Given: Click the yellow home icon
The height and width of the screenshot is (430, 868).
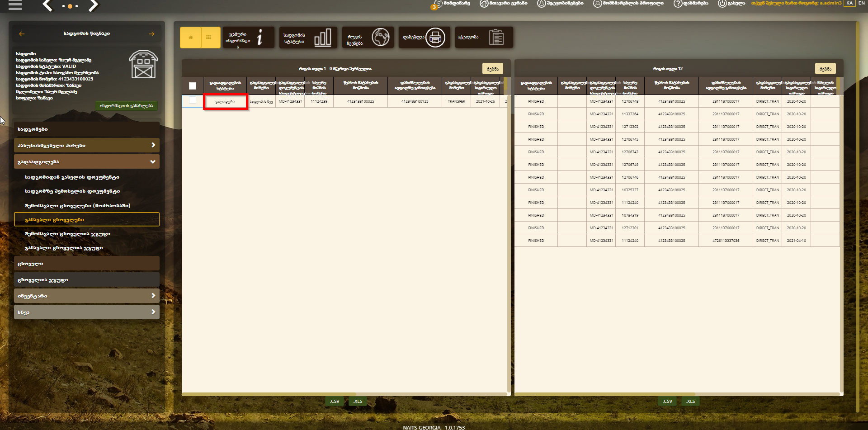Looking at the screenshot, I should (191, 38).
